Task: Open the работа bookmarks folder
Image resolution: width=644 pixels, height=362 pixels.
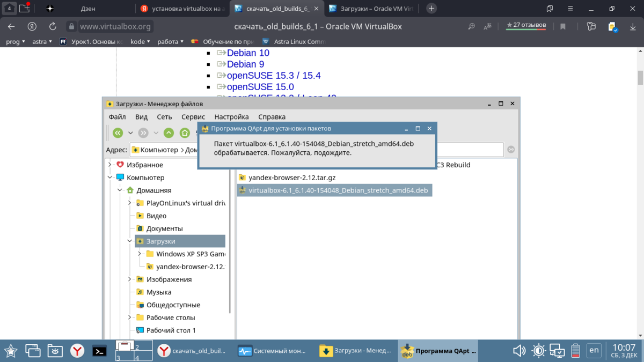Action: [171, 41]
